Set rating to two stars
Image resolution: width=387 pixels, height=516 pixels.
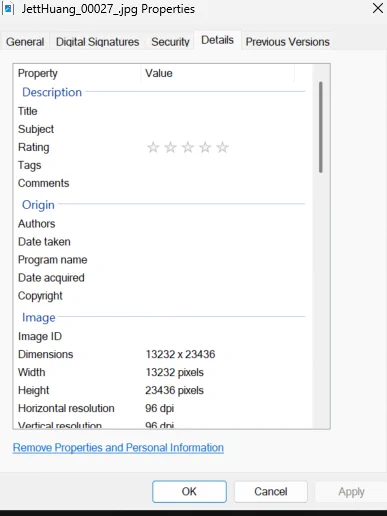point(170,147)
